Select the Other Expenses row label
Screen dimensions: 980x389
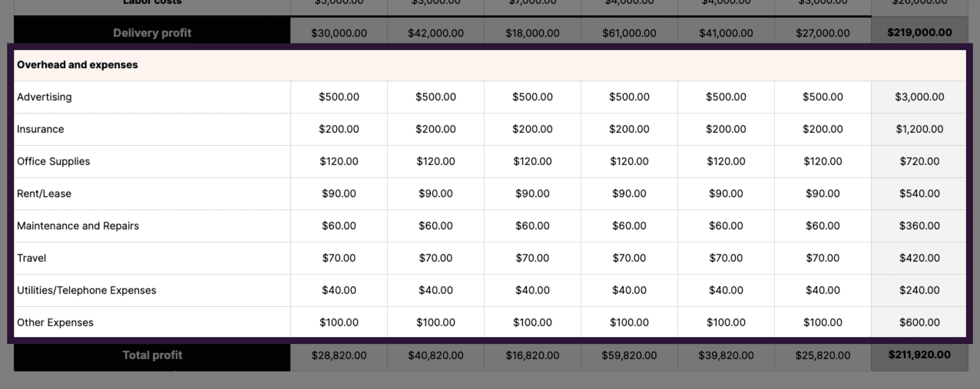click(x=55, y=322)
